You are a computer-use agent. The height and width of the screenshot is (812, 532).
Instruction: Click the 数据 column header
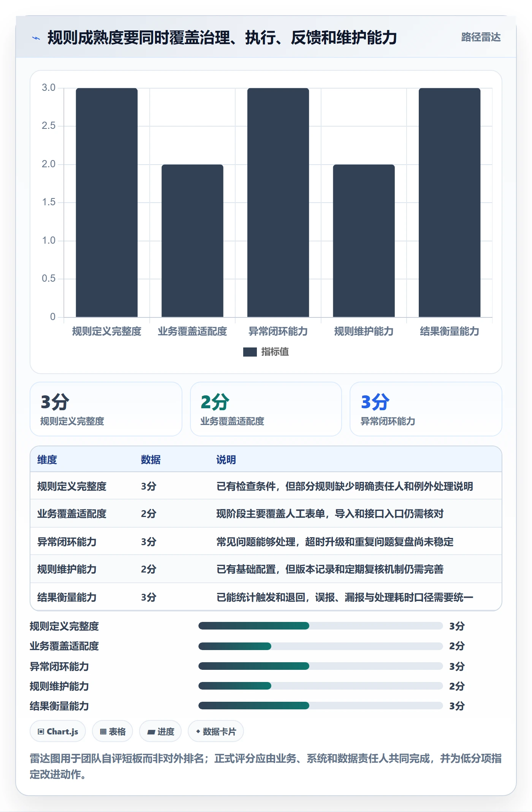(151, 460)
